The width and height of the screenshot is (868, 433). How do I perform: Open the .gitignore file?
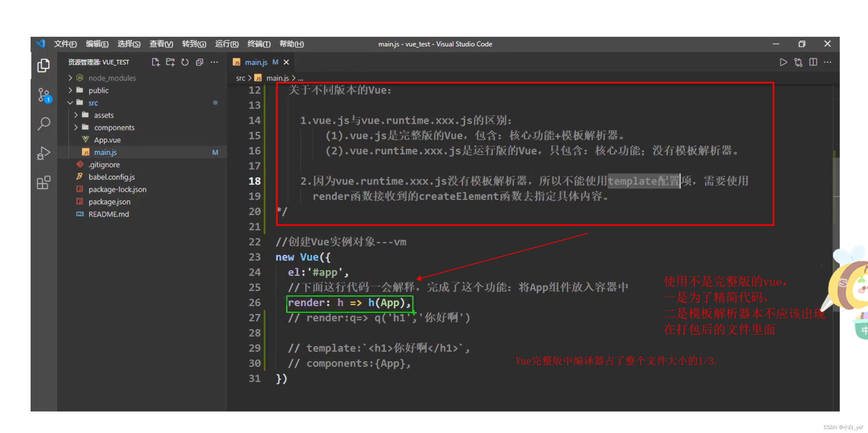tap(104, 165)
